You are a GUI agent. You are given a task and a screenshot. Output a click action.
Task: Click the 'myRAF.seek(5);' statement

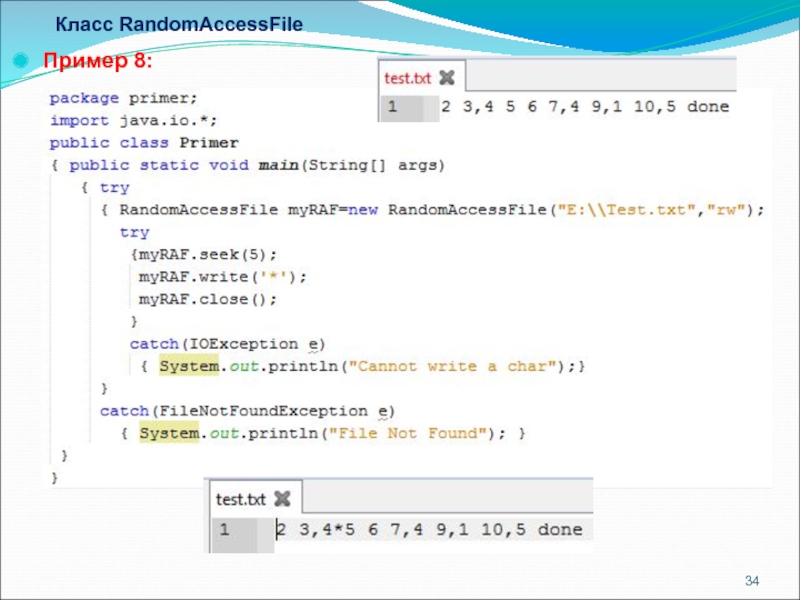(208, 255)
